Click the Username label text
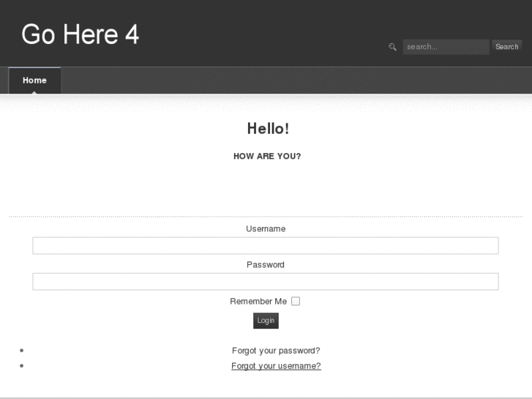Image resolution: width=532 pixels, height=399 pixels. (x=266, y=229)
